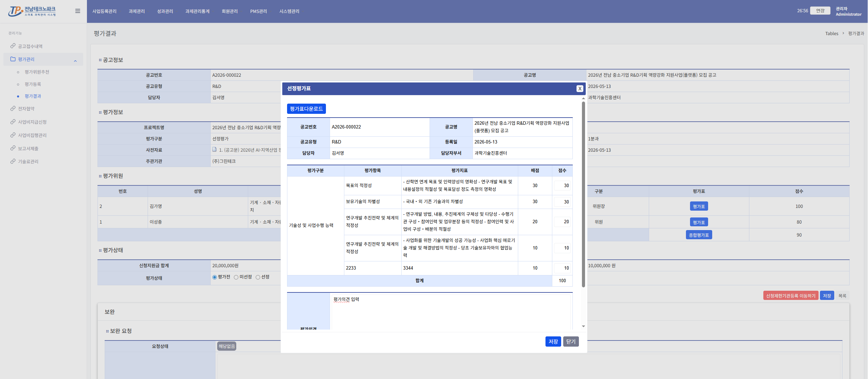
Task: Collapse the 평가관리 menu chevron
Action: coord(75,61)
